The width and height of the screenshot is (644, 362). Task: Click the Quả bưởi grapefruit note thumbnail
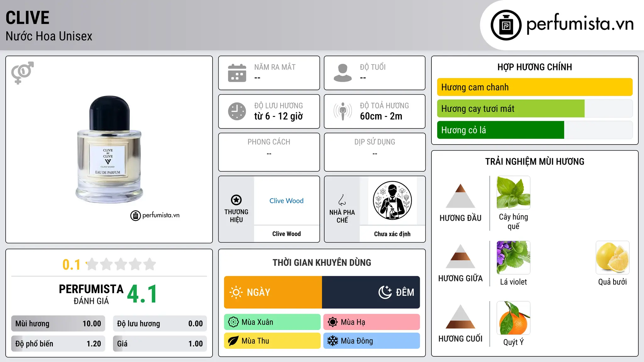pyautogui.click(x=613, y=257)
